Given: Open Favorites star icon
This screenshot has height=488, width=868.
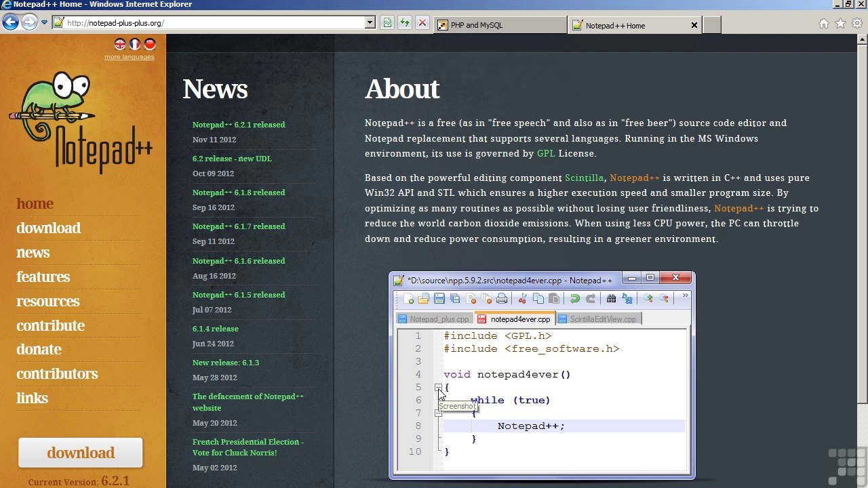Looking at the screenshot, I should point(840,24).
